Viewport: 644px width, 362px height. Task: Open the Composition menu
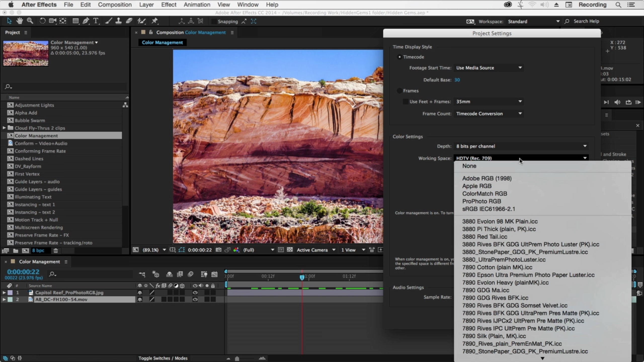point(115,5)
